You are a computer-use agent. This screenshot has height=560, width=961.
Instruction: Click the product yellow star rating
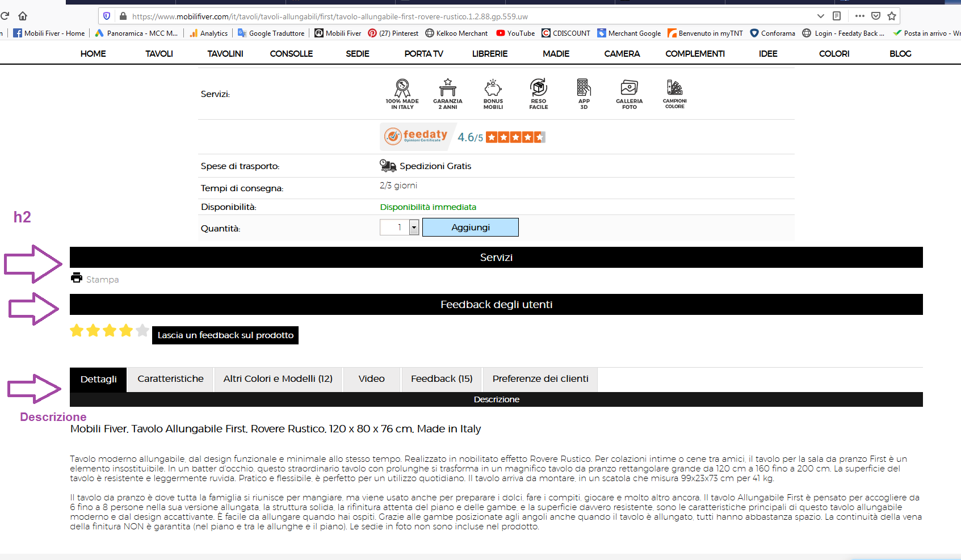point(110,330)
